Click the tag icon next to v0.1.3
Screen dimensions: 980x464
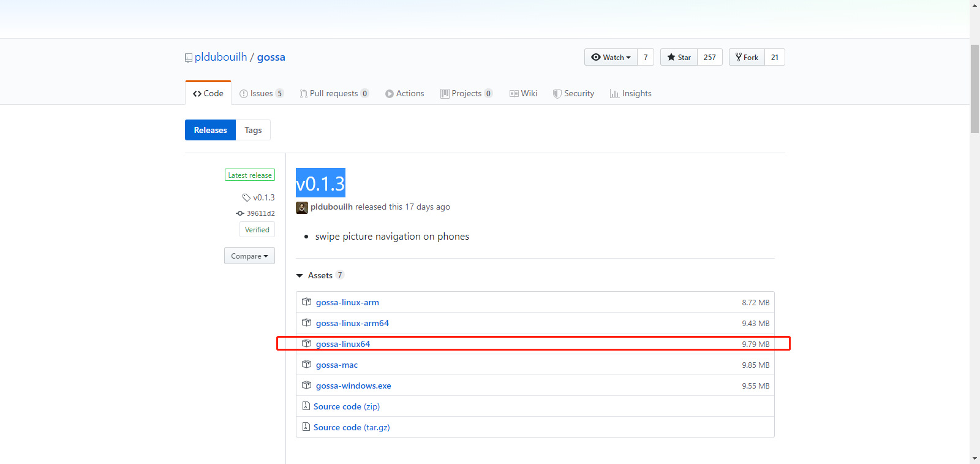click(x=246, y=197)
